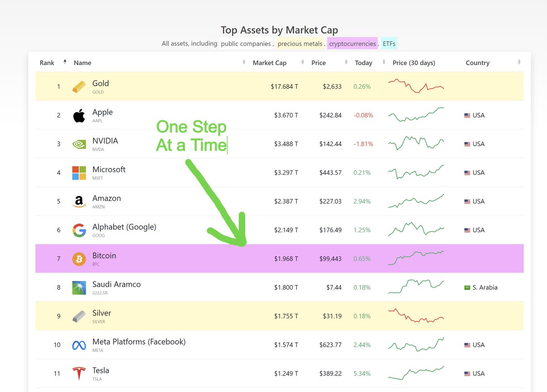Open the Tesla company page
The image size is (547, 392).
coord(101,370)
